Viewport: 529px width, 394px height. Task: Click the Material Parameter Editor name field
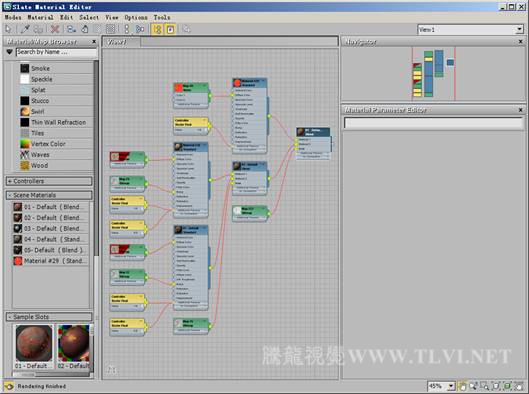433,123
